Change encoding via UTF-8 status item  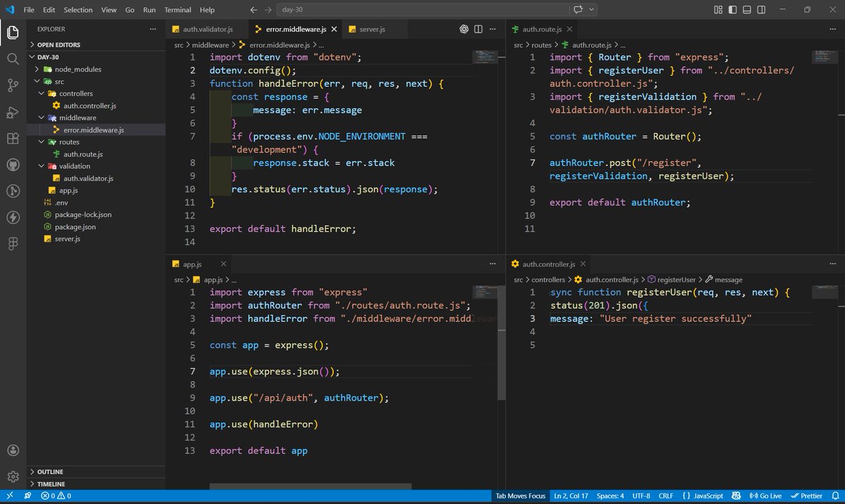pyautogui.click(x=641, y=496)
